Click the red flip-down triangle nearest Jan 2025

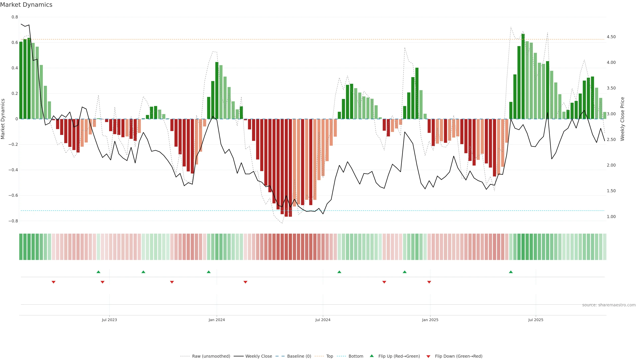point(429,282)
